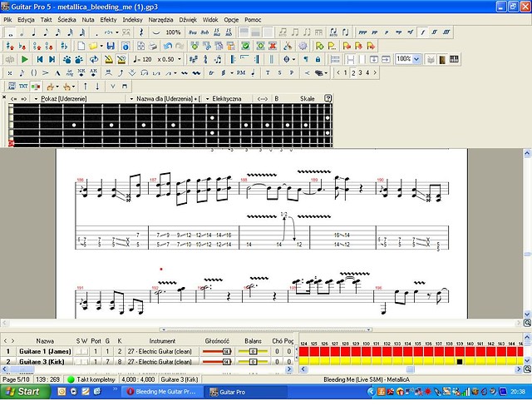The height and width of the screenshot is (416, 532).
Task: Delete bar with red X icon
Action: point(273,46)
